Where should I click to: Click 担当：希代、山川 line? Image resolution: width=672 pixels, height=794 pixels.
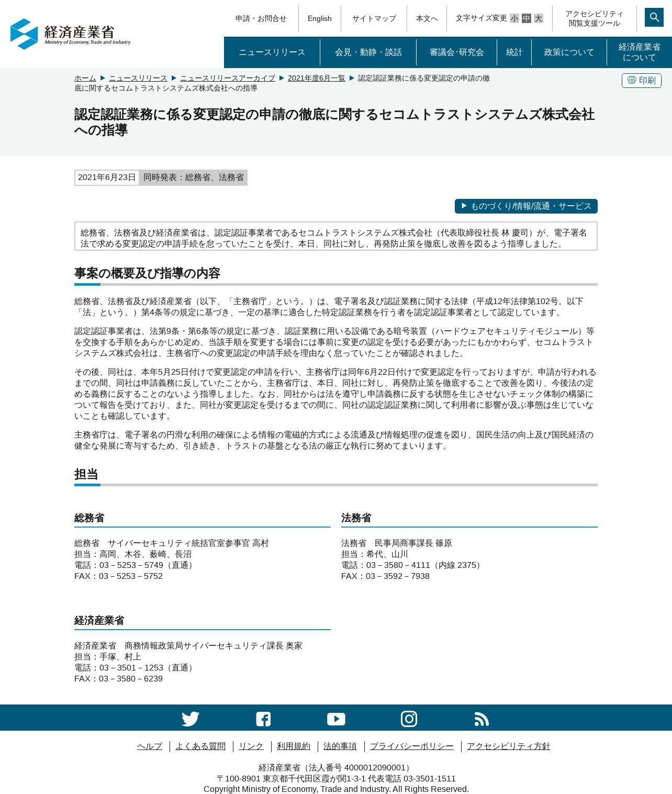point(375,554)
